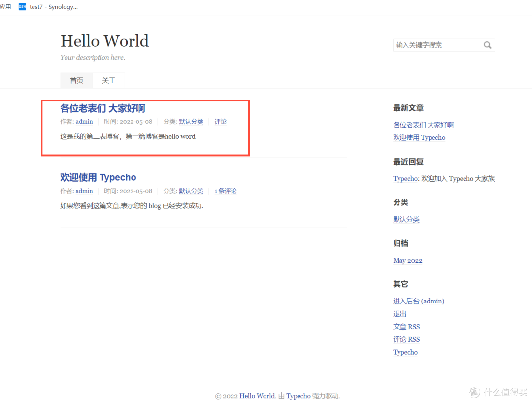The width and height of the screenshot is (532, 403).
Task: Open the May 2022 archive link
Action: pyautogui.click(x=408, y=260)
